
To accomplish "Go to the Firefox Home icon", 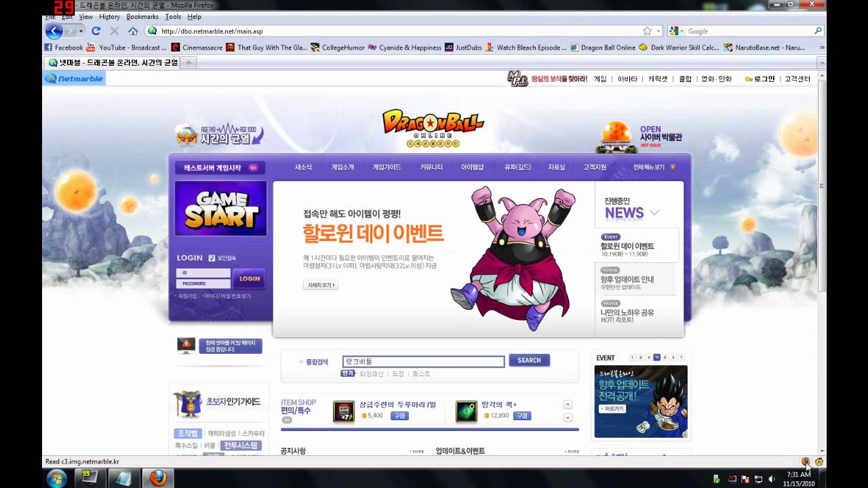I will [x=133, y=31].
